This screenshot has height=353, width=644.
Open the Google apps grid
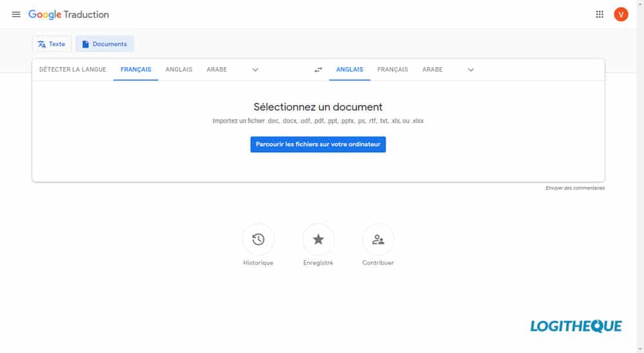[x=599, y=14]
